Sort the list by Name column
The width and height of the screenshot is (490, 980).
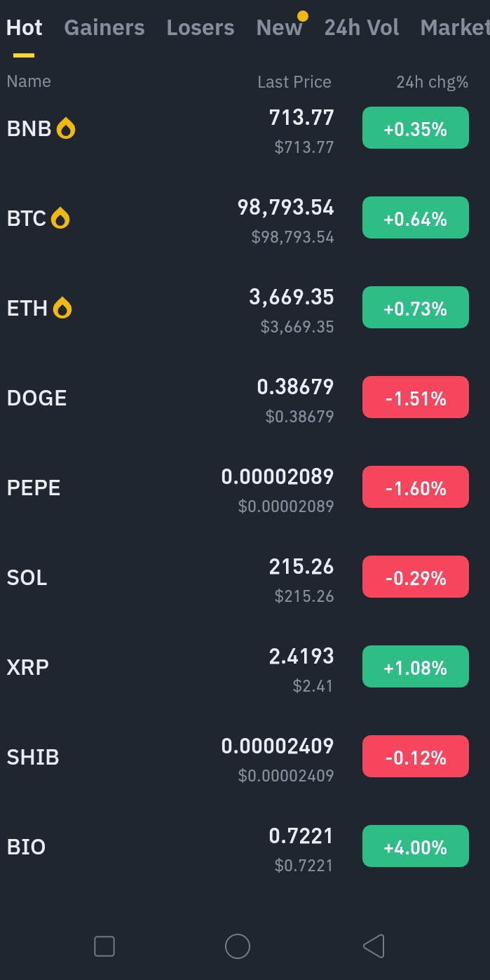click(x=29, y=81)
